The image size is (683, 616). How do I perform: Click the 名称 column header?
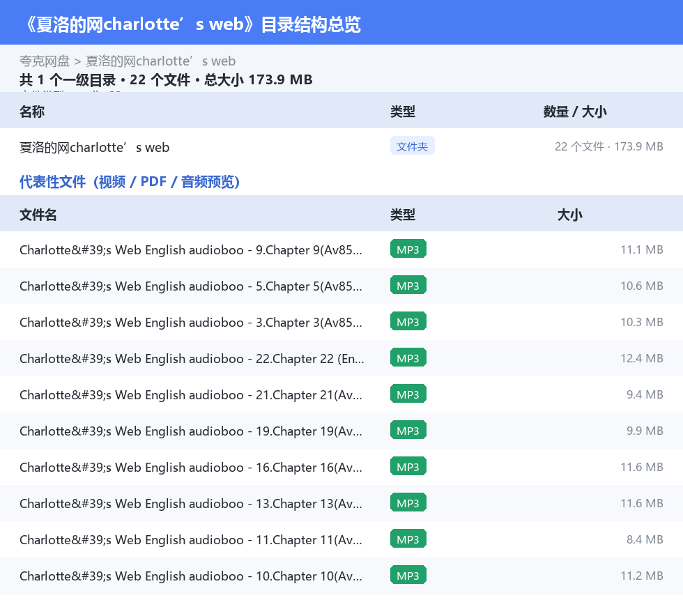32,111
